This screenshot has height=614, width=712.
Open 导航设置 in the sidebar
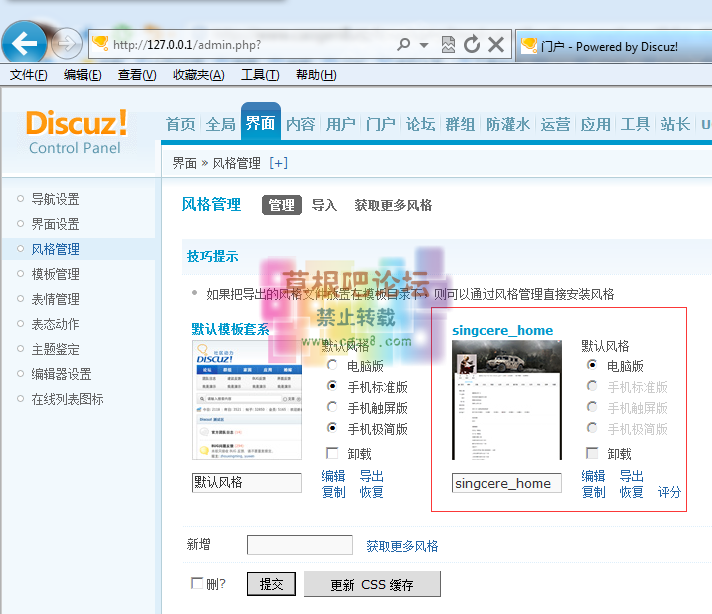coord(55,199)
